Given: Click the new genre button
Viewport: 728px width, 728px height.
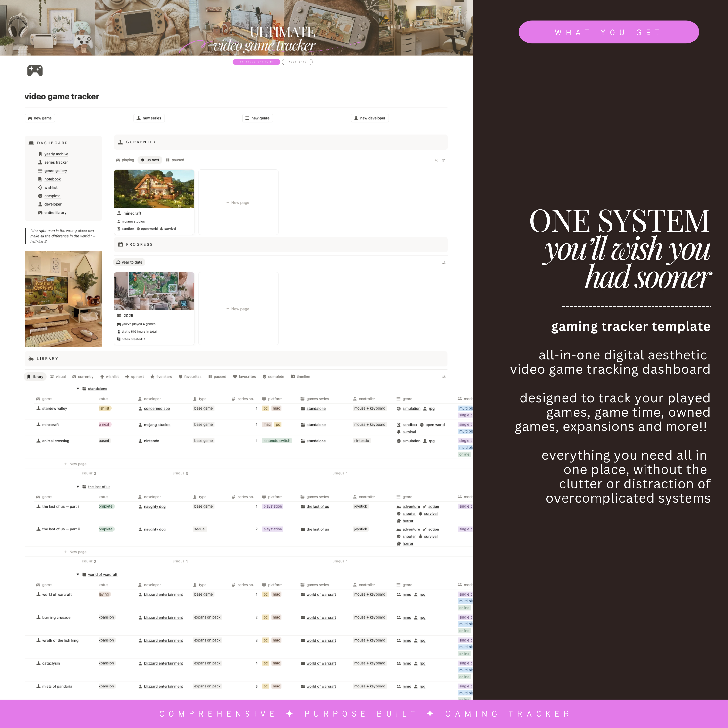Looking at the screenshot, I should (x=257, y=118).
